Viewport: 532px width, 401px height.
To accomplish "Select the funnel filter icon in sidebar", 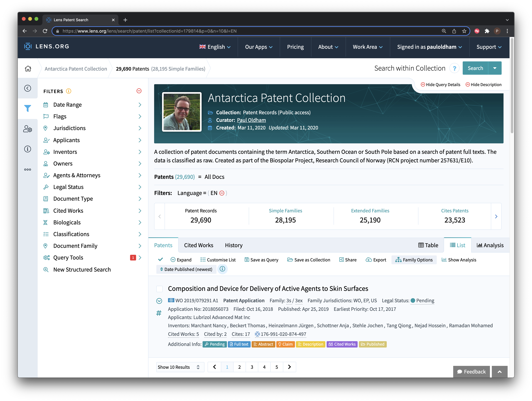I will pyautogui.click(x=28, y=109).
